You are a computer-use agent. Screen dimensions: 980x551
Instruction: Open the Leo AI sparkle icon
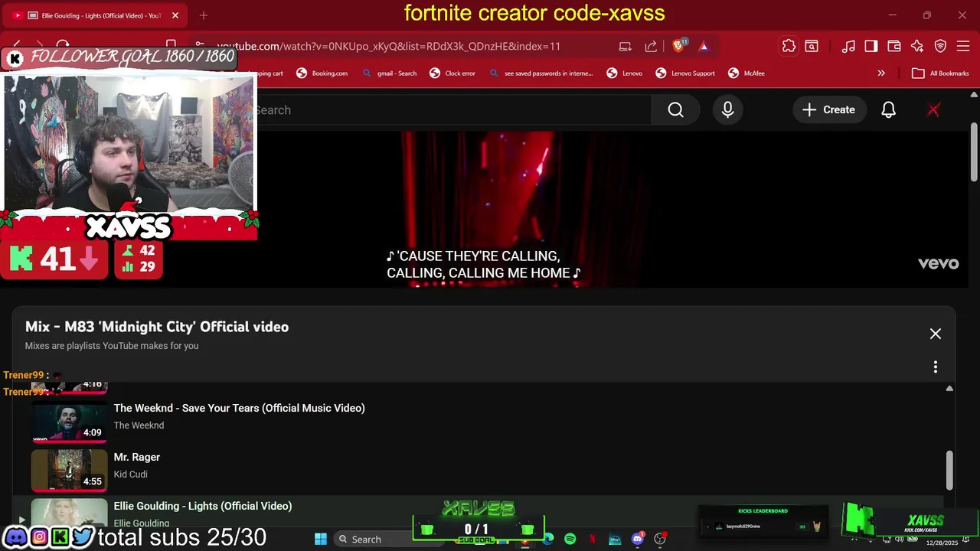click(917, 46)
